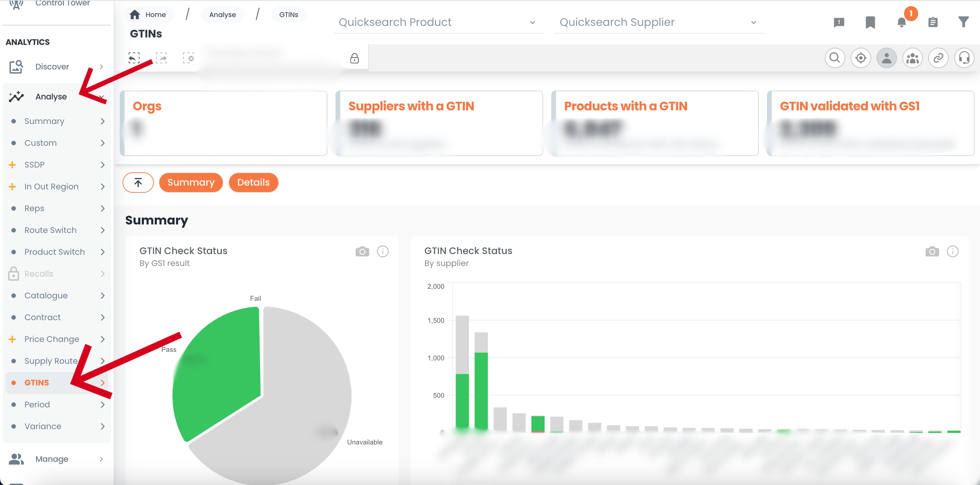Open the Supply Route menu item
Viewport: 980px width, 485px height.
(x=57, y=361)
